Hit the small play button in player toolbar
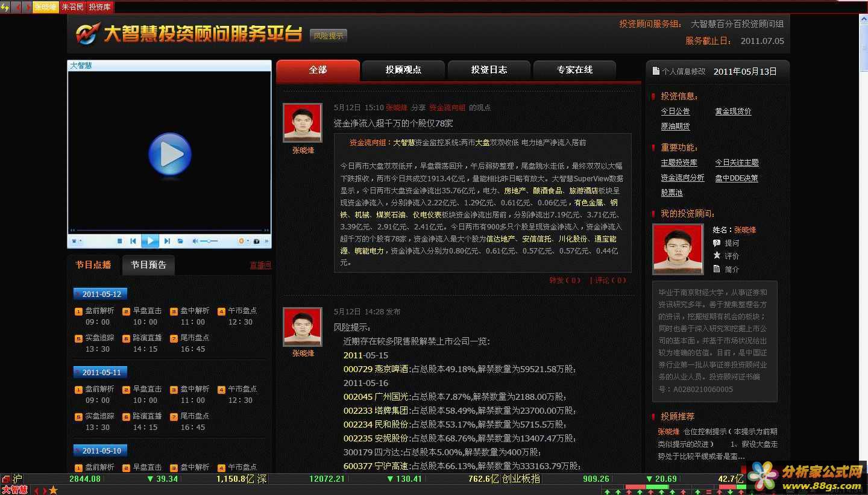 coord(150,241)
